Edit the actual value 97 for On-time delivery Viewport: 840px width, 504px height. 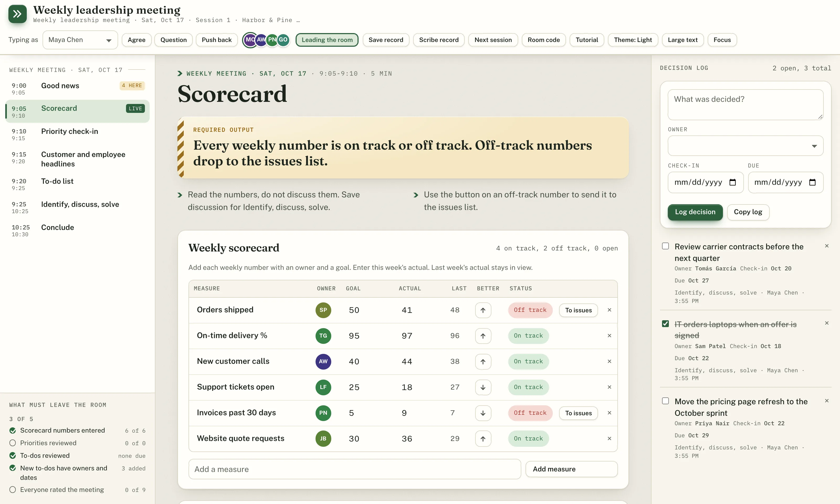click(x=407, y=336)
